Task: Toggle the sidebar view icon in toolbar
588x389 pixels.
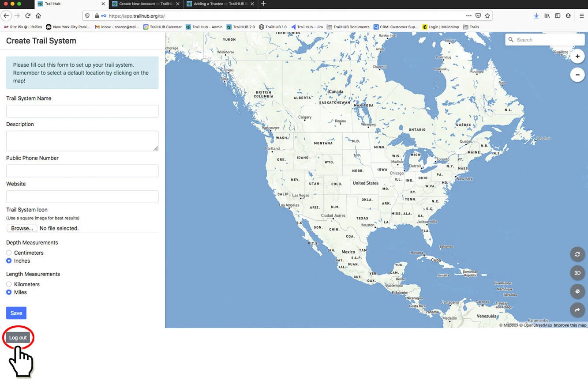Action: (558, 15)
